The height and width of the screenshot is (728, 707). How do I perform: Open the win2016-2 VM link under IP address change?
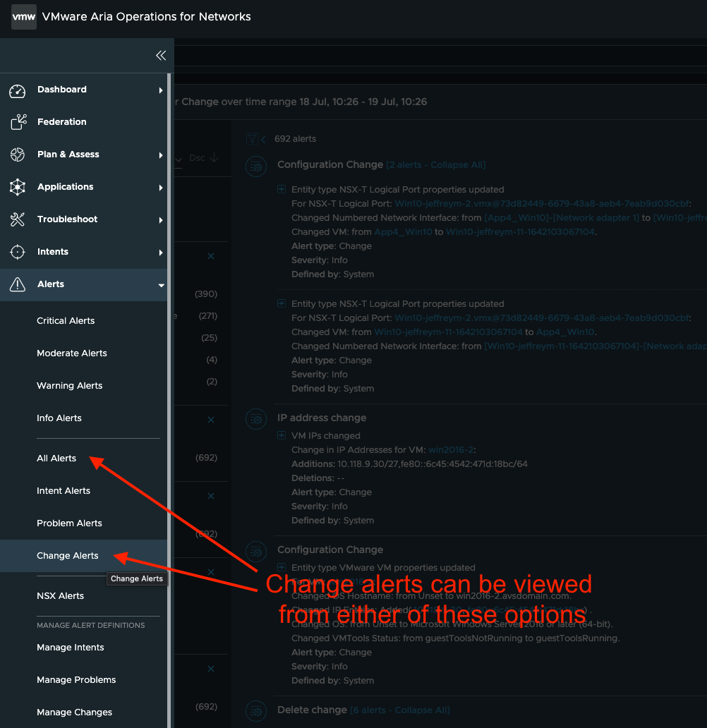coord(451,450)
